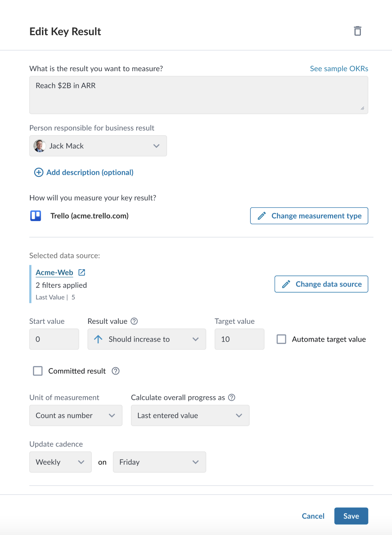Click the Trello logo icon
392x535 pixels.
(x=36, y=216)
